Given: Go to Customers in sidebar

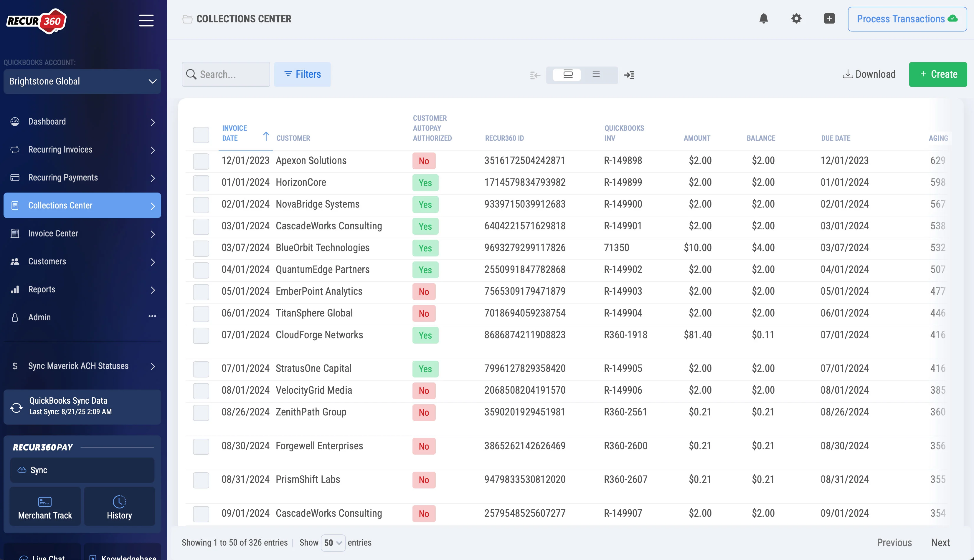Looking at the screenshot, I should (x=47, y=261).
